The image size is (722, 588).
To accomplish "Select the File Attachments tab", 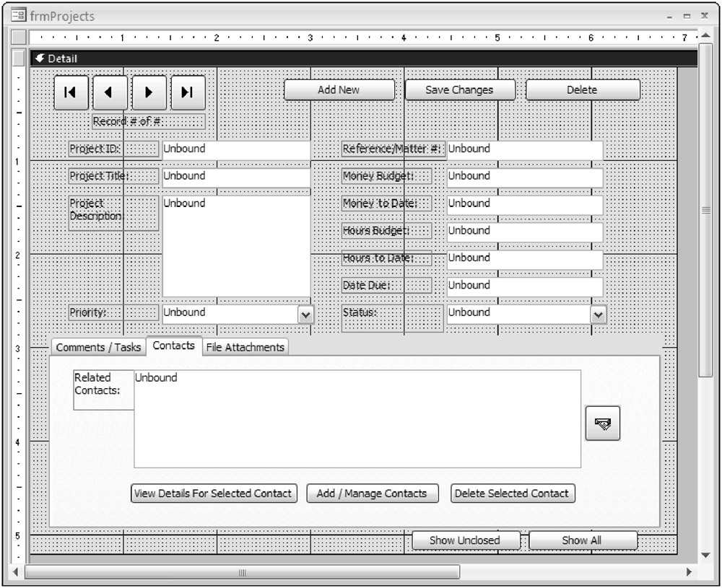I will (245, 347).
